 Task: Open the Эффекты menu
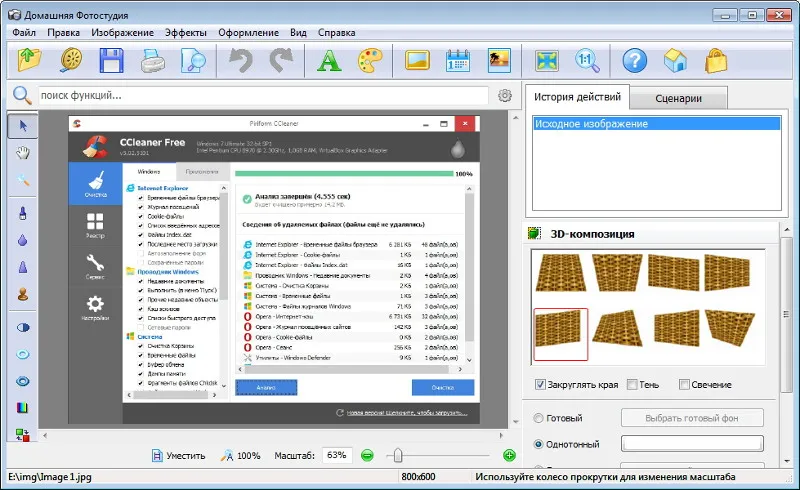click(x=186, y=33)
